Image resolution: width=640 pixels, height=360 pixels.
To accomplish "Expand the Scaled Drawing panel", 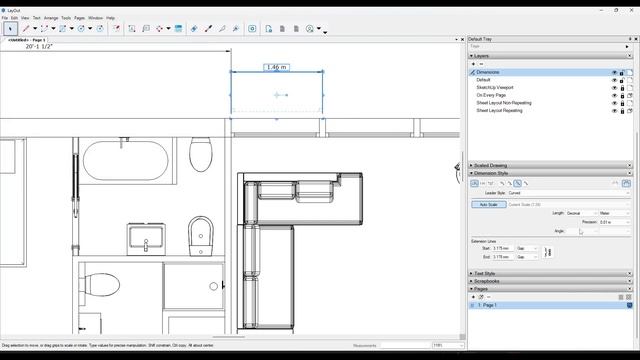I will click(471, 165).
